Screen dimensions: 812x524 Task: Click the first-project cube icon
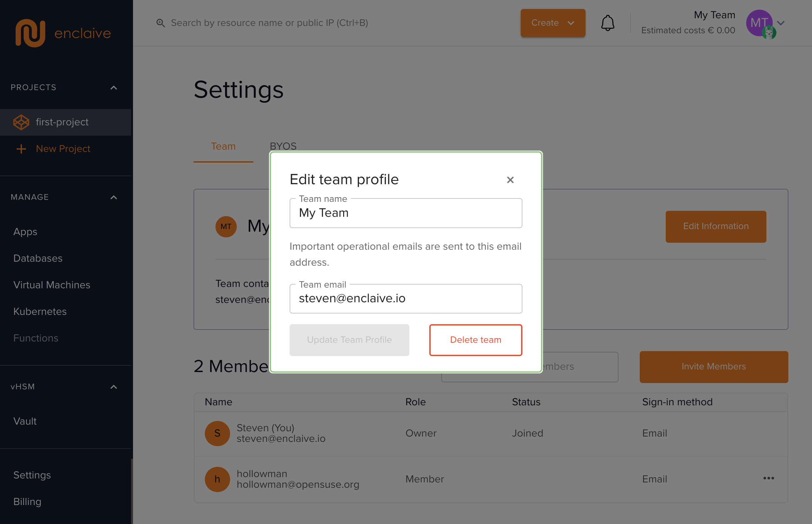(x=21, y=122)
